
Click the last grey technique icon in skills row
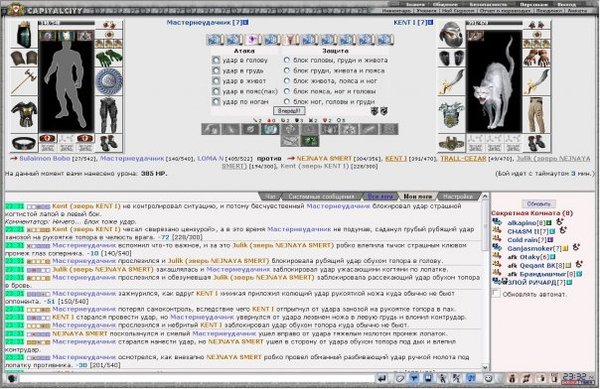click(388, 129)
